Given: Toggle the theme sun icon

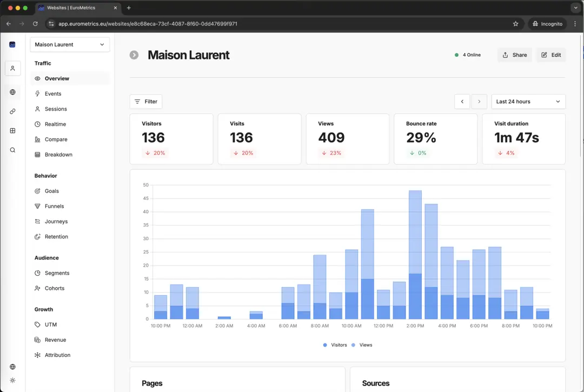Looking at the screenshot, I should [12, 381].
